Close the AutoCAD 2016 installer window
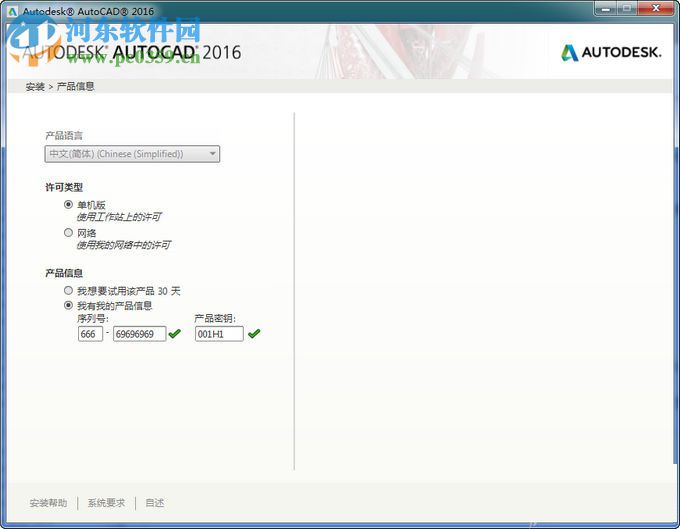 tap(656, 8)
